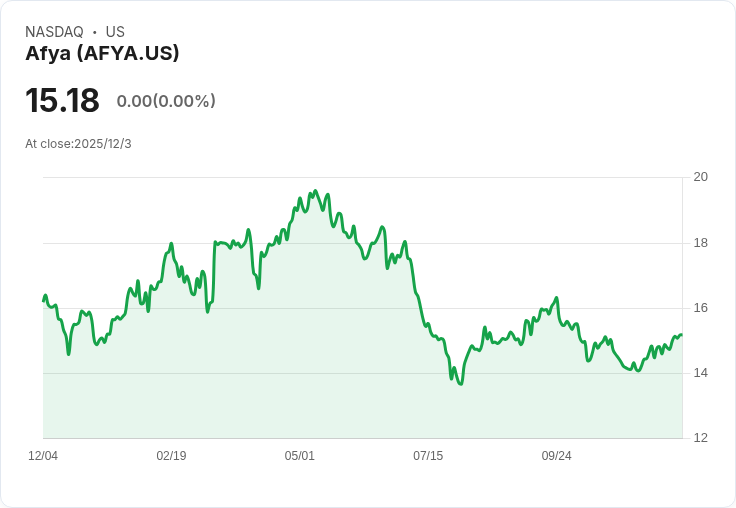The width and height of the screenshot is (736, 508).
Task: Click the chart line's highest peak
Action: (x=315, y=191)
